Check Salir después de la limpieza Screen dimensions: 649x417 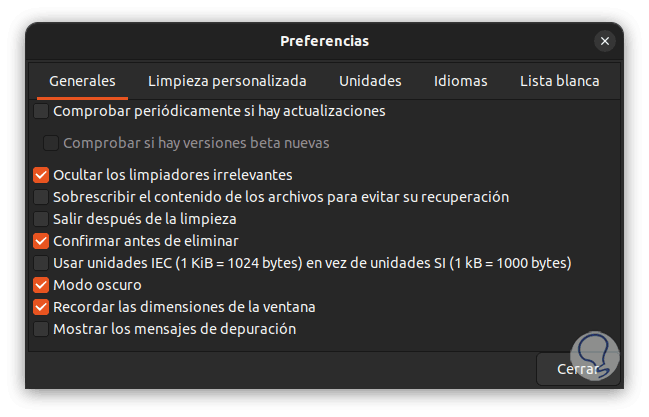click(41, 219)
